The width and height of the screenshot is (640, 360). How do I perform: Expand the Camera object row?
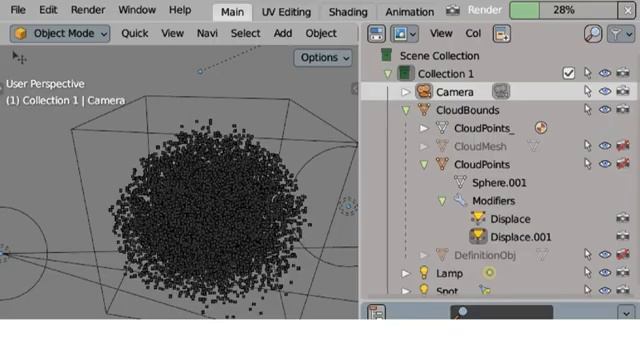[x=406, y=92]
